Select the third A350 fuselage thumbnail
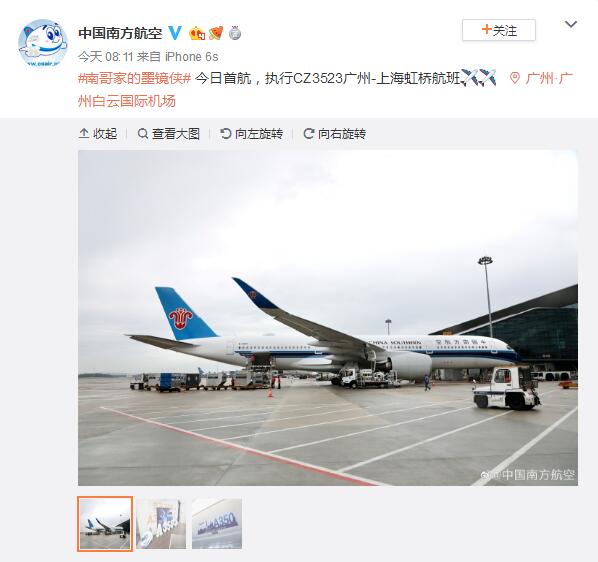Viewport: 598px width, 562px height. point(217,523)
